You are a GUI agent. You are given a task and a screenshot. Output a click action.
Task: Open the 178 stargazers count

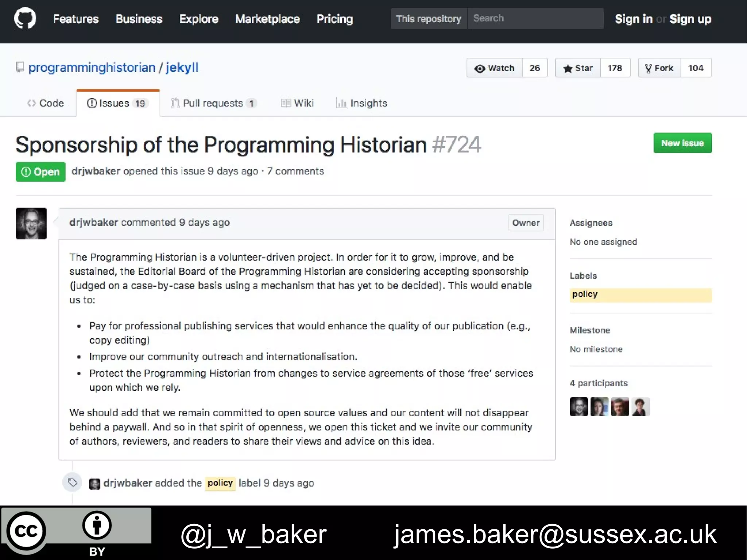[615, 68]
